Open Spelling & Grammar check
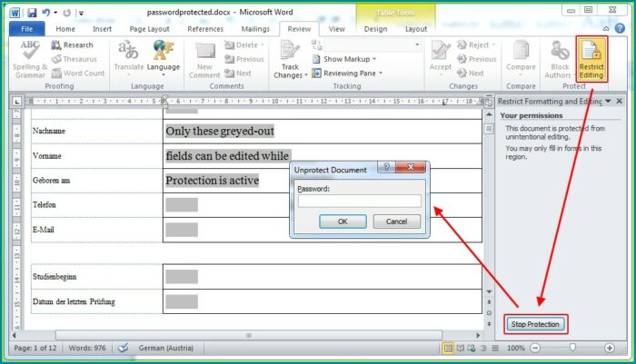Image resolution: width=636 pixels, height=364 pixels. point(29,59)
